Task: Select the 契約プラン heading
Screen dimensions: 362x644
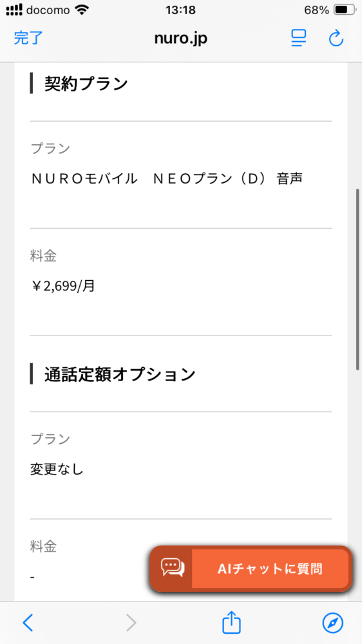Action: (x=86, y=83)
